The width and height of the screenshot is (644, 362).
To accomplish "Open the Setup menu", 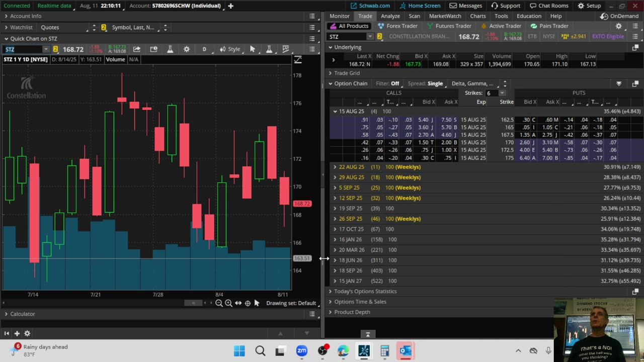I will click(589, 6).
